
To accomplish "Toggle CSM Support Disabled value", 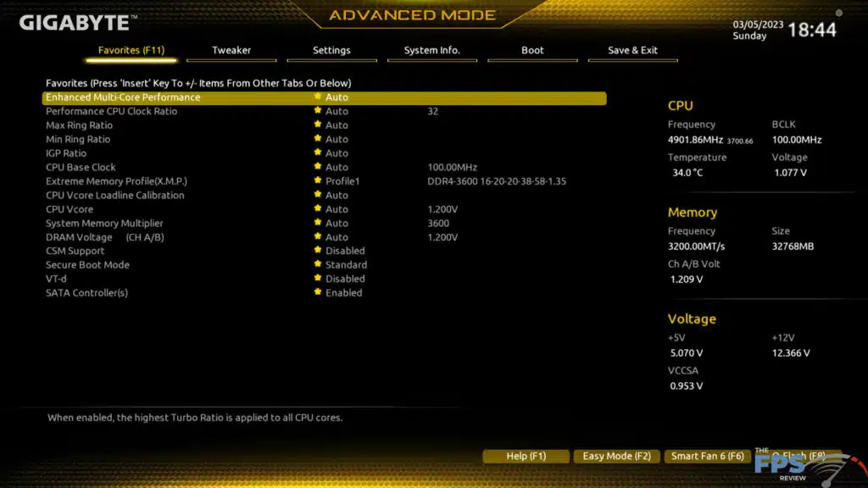I will click(x=345, y=251).
